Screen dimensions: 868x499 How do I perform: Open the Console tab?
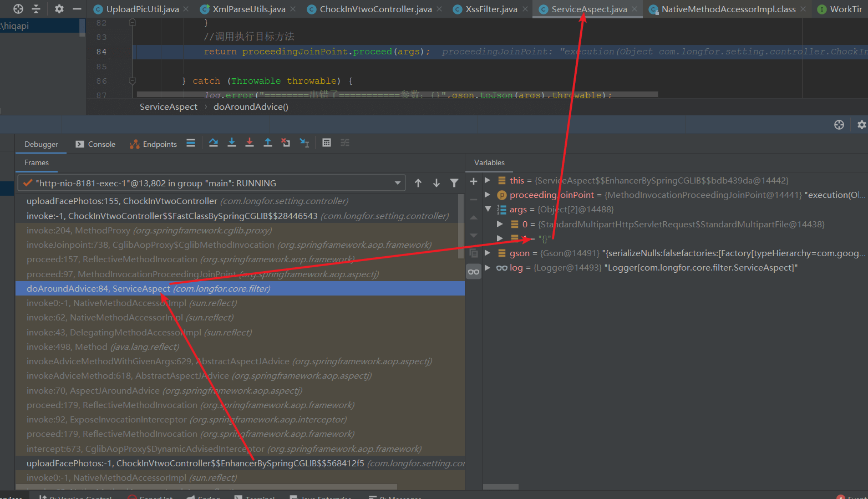pyautogui.click(x=101, y=144)
